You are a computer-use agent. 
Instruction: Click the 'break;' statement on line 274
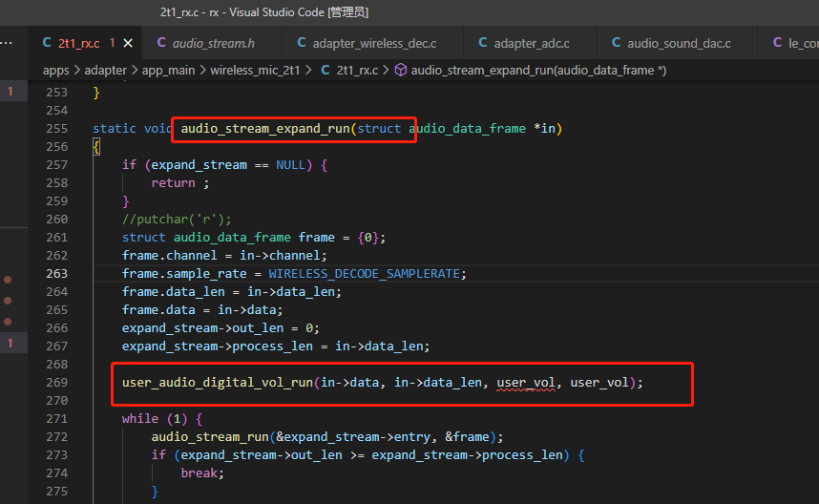tap(202, 473)
